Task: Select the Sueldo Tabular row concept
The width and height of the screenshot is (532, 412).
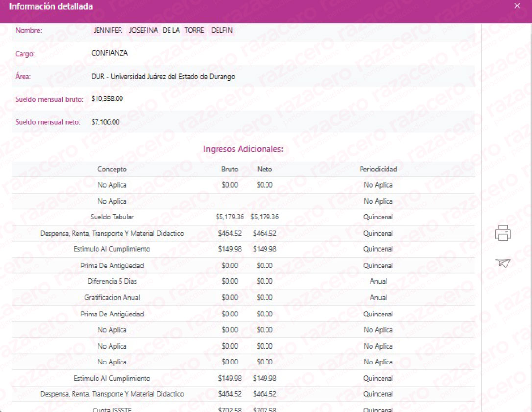Action: [x=112, y=217]
